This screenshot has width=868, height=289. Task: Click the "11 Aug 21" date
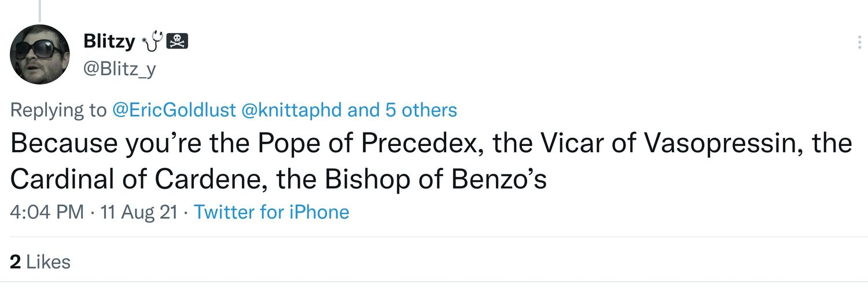(x=139, y=212)
